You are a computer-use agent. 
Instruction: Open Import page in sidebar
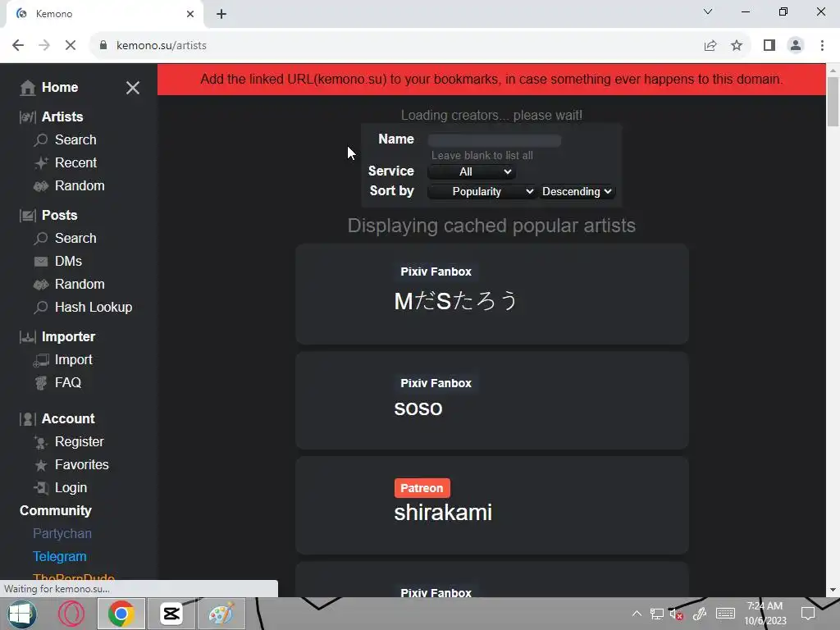pyautogui.click(x=73, y=360)
